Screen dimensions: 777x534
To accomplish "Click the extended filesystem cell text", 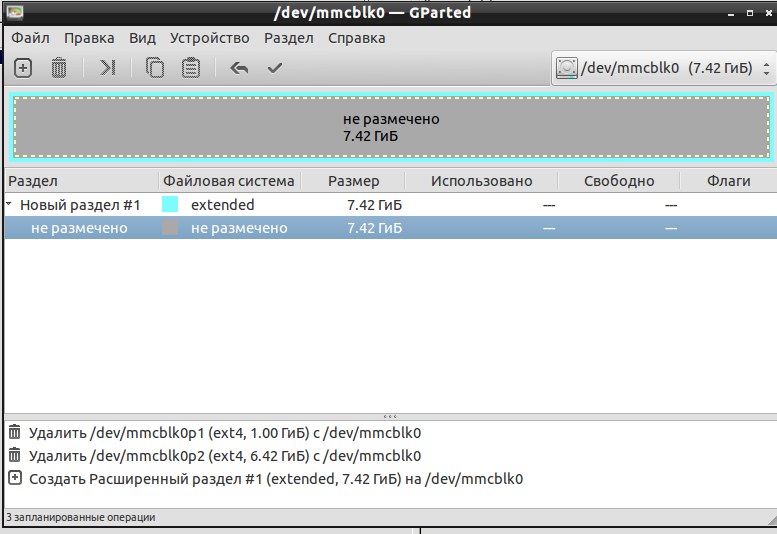I will pos(222,205).
